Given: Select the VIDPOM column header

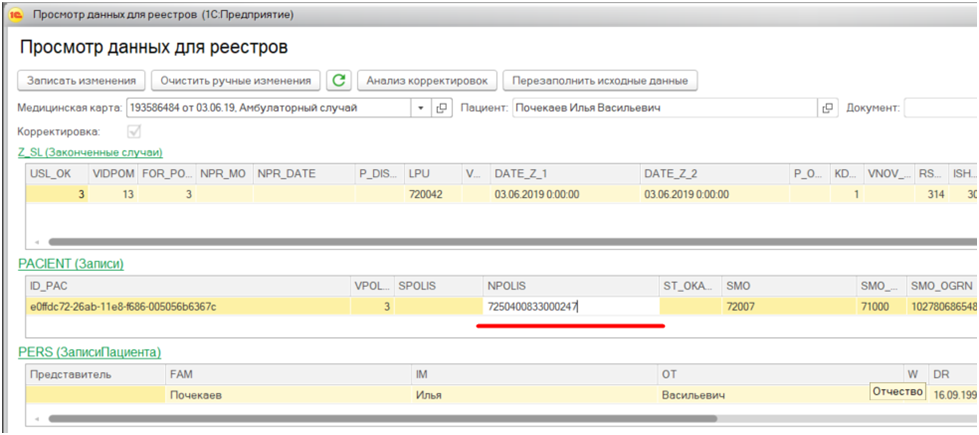Looking at the screenshot, I should pyautogui.click(x=113, y=174).
